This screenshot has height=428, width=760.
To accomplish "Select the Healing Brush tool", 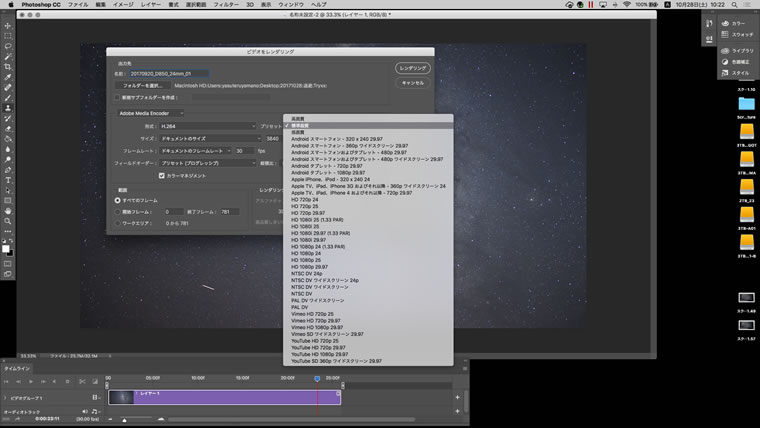I will tap(8, 87).
